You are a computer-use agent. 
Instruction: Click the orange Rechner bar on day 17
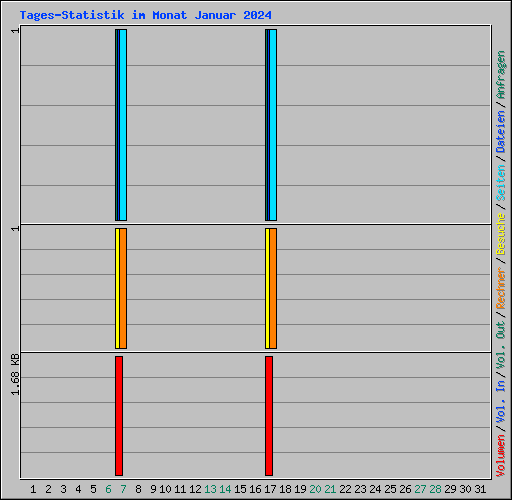click(273, 289)
